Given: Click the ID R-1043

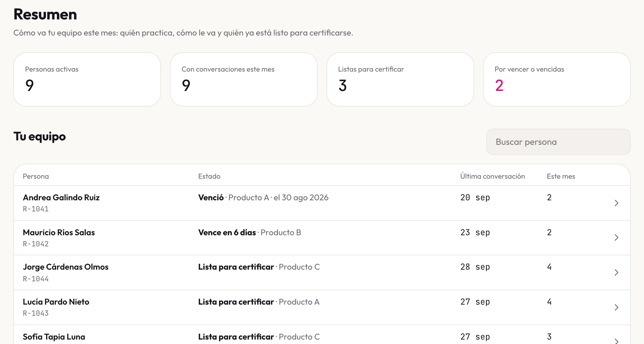Looking at the screenshot, I should click(36, 313).
